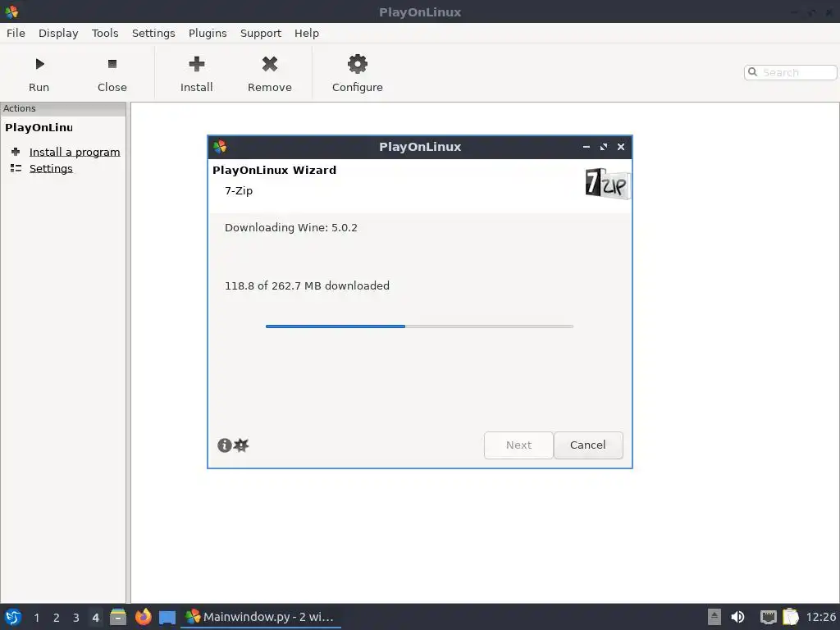This screenshot has height=630, width=840.
Task: Open the File menu
Action: click(x=16, y=33)
